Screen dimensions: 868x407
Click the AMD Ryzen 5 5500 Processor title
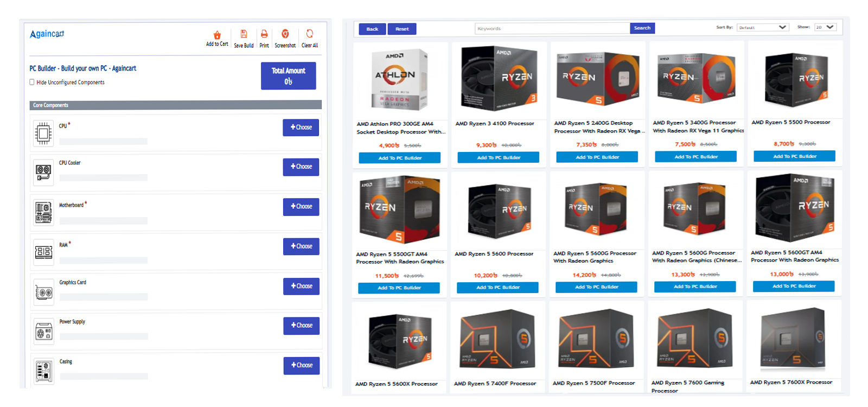pos(790,123)
